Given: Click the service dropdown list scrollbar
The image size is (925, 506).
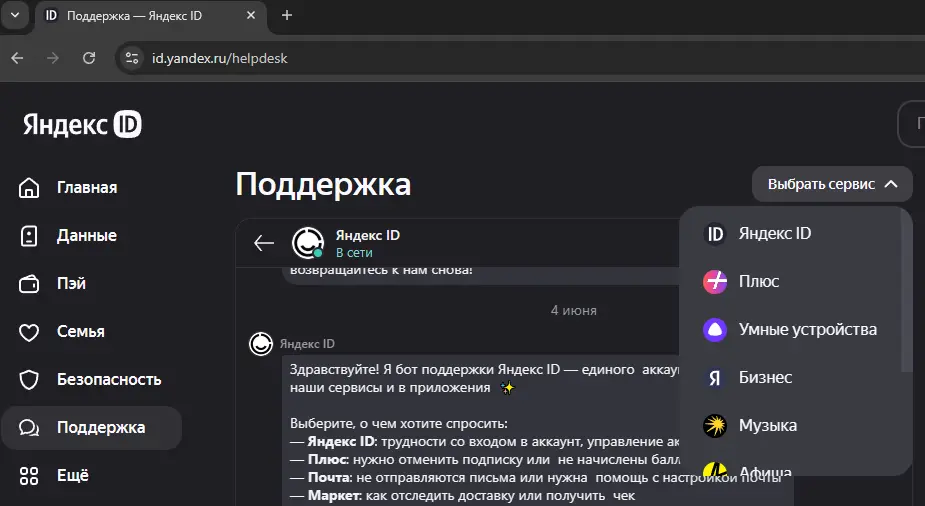Looking at the screenshot, I should (906, 292).
